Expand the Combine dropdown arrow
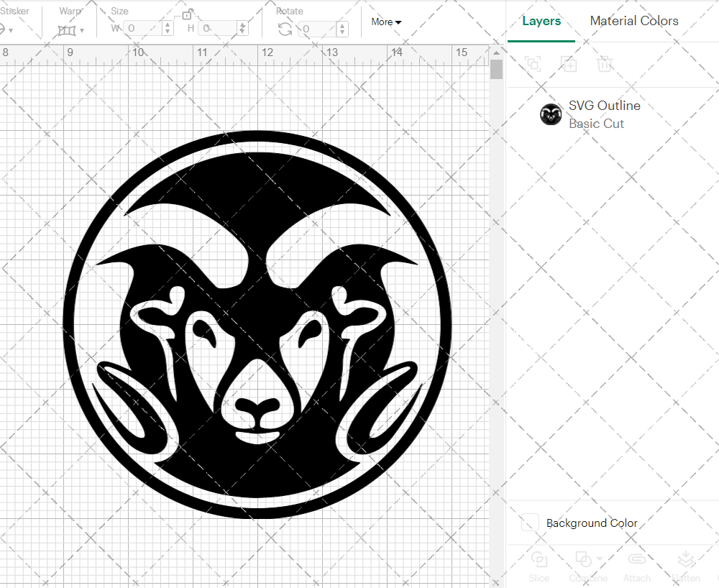 [x=600, y=559]
